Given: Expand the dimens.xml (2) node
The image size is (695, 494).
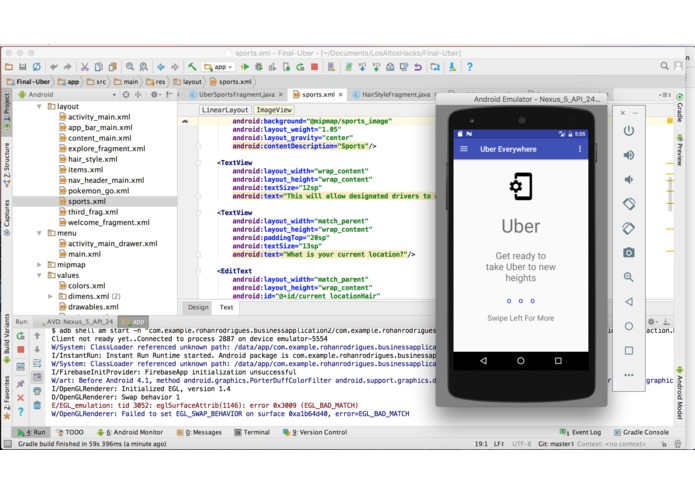Looking at the screenshot, I should point(50,296).
